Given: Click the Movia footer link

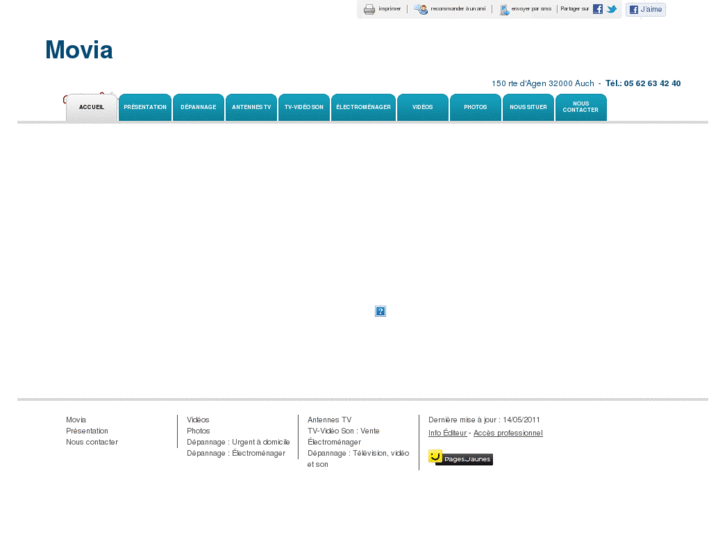Looking at the screenshot, I should tap(76, 420).
